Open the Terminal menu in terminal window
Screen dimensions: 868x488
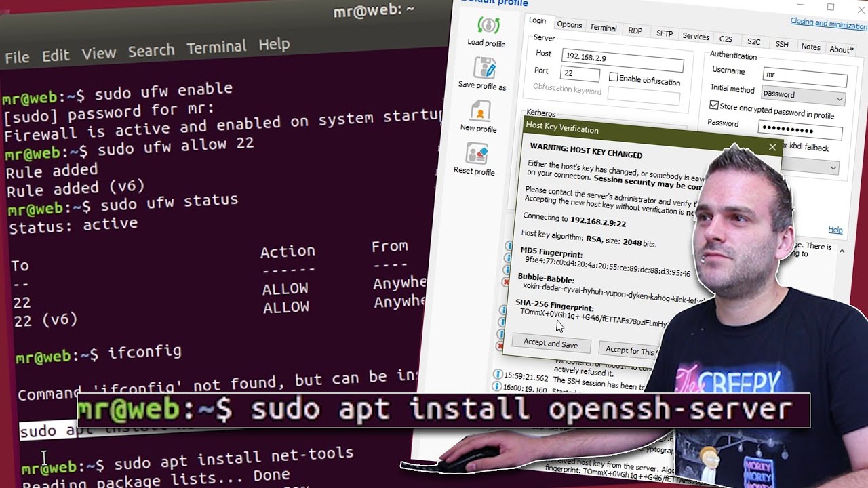(x=216, y=47)
